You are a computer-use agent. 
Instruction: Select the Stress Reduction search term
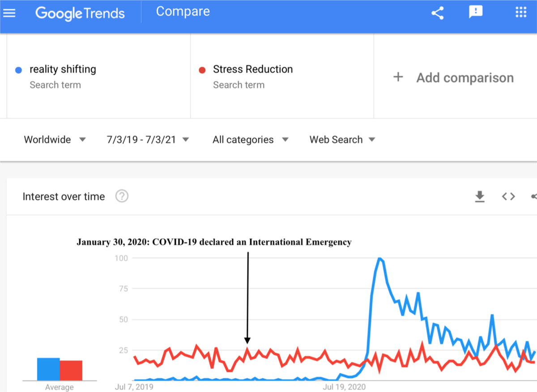(252, 69)
